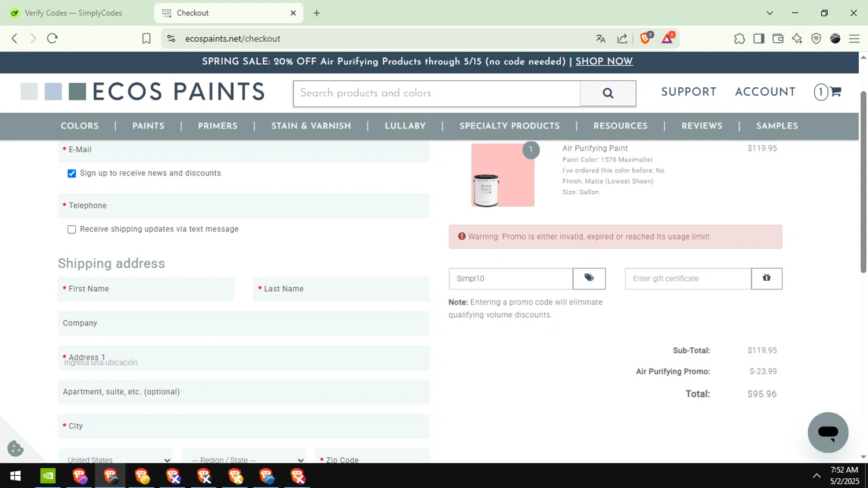Open SPECIALTY PRODUCTS menu

(x=510, y=126)
